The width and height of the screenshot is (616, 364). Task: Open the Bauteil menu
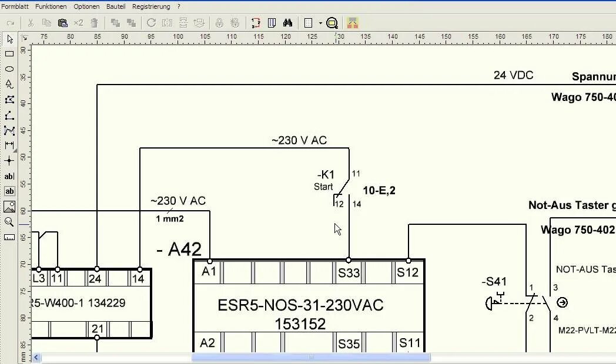[116, 6]
